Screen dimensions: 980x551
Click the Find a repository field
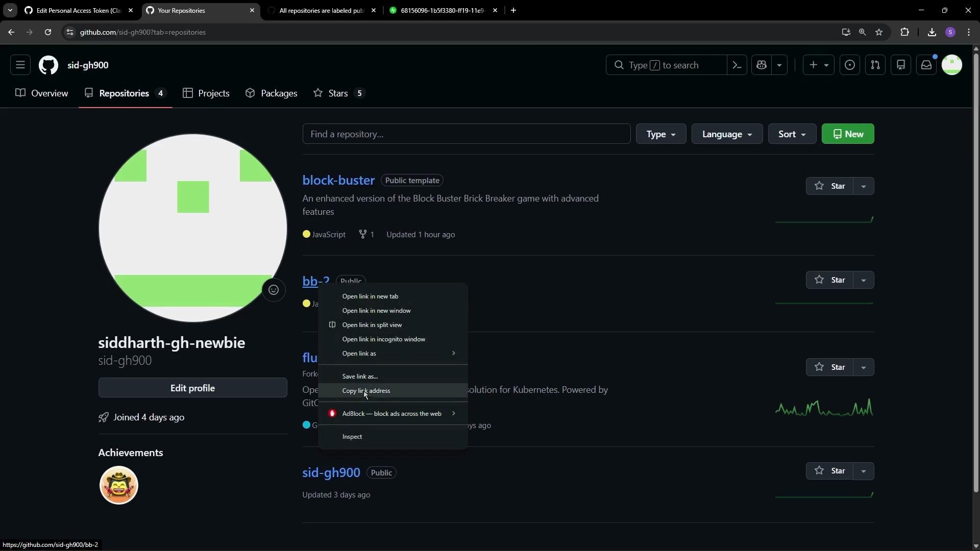click(467, 134)
